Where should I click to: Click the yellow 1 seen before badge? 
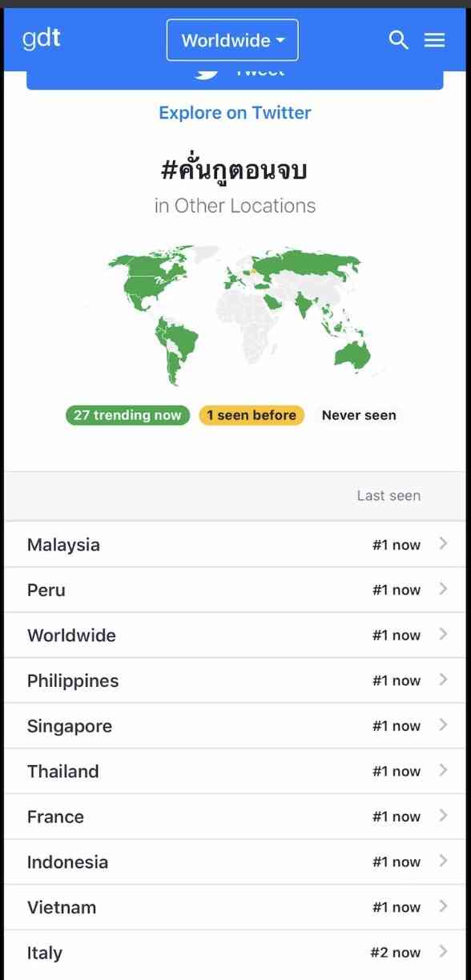tap(252, 415)
